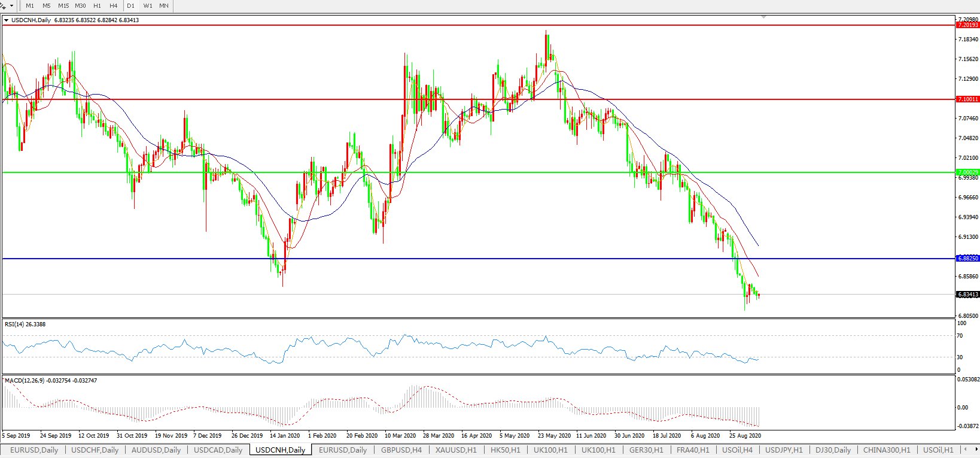980x458 pixels.
Task: Go to the first EURUSD,Daily tab
Action: 34,450
